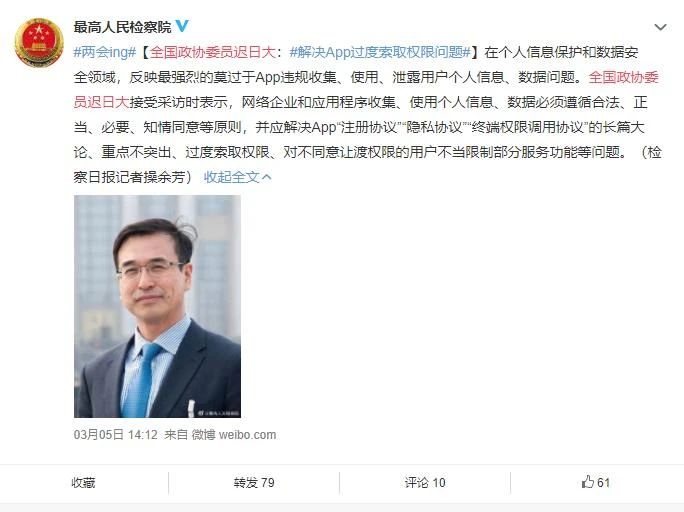Like the post with thumbs-up icon
Image resolution: width=684 pixels, height=512 pixels.
point(588,481)
